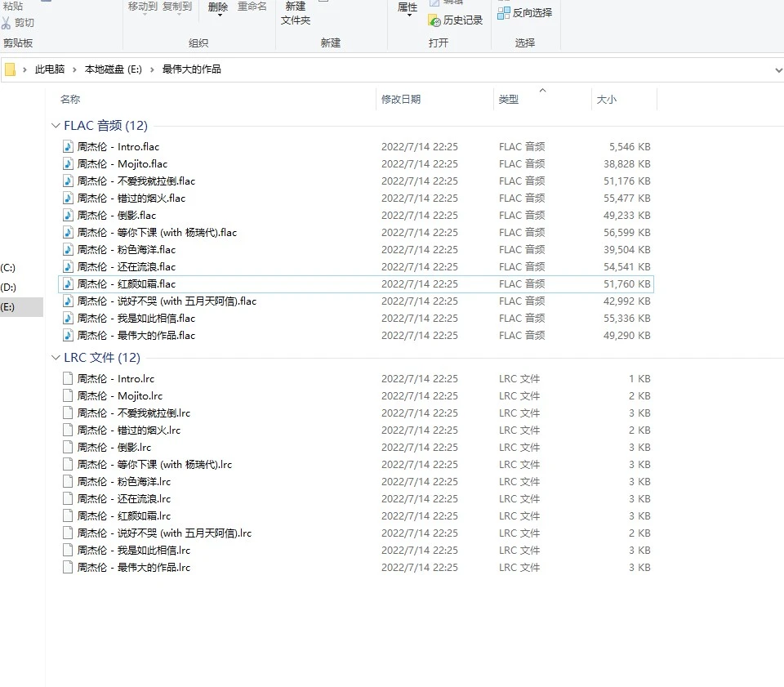Select the audio icon of 说好不哭.flac

tap(68, 301)
